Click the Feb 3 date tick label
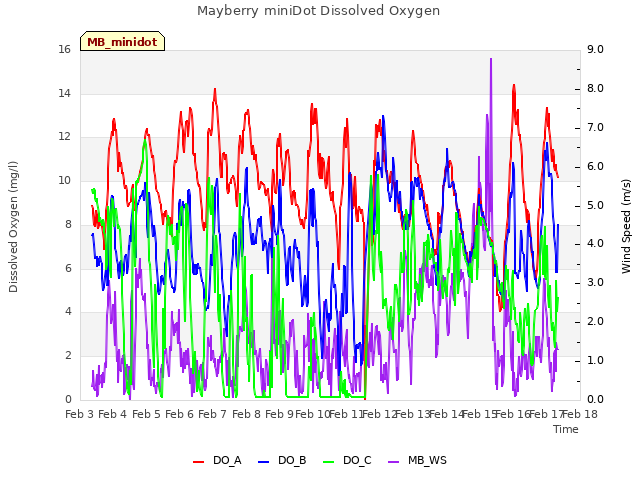The width and height of the screenshot is (640, 480). tap(80, 414)
